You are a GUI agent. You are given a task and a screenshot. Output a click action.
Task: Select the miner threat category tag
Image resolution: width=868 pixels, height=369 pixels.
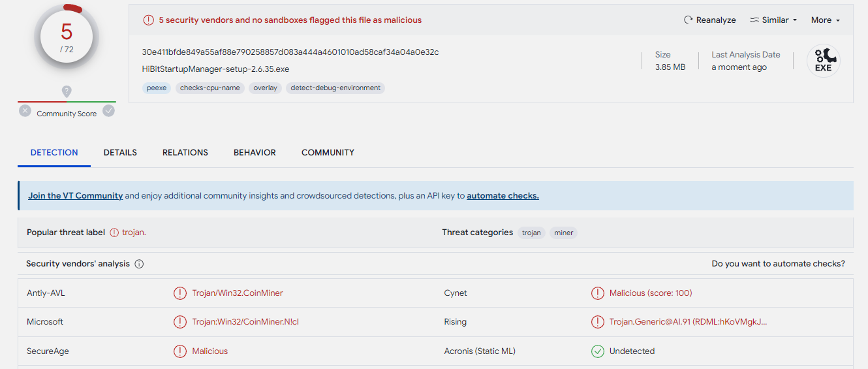pos(563,233)
